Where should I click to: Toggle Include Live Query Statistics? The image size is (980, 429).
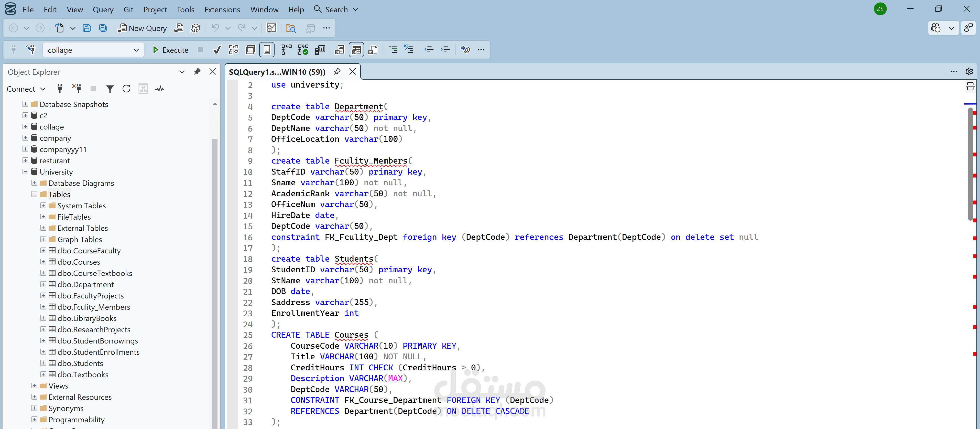tap(303, 50)
